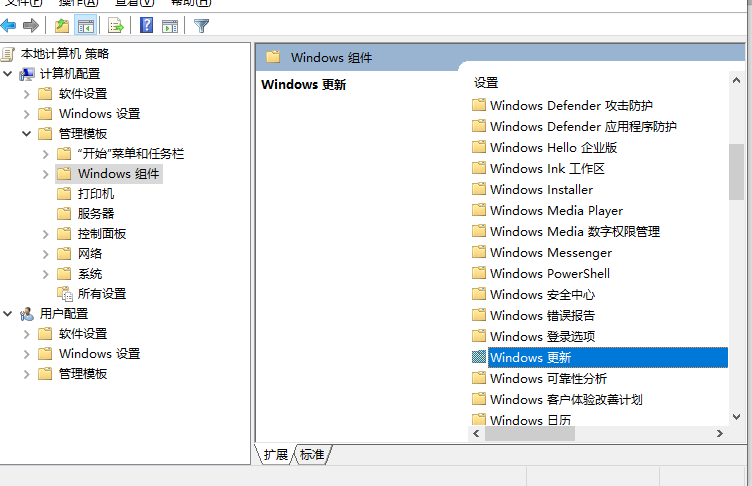Click the 所有设置 icon in the tree
752x486 pixels.
click(65, 294)
